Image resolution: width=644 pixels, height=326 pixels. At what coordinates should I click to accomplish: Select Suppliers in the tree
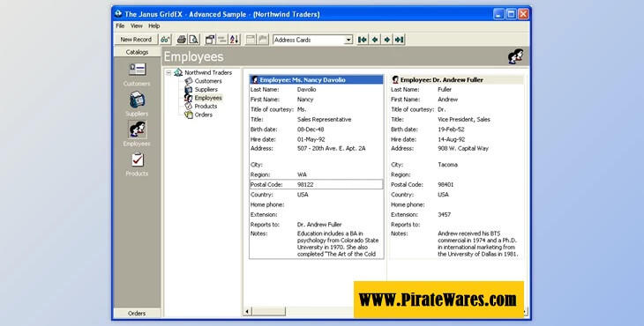coord(206,89)
